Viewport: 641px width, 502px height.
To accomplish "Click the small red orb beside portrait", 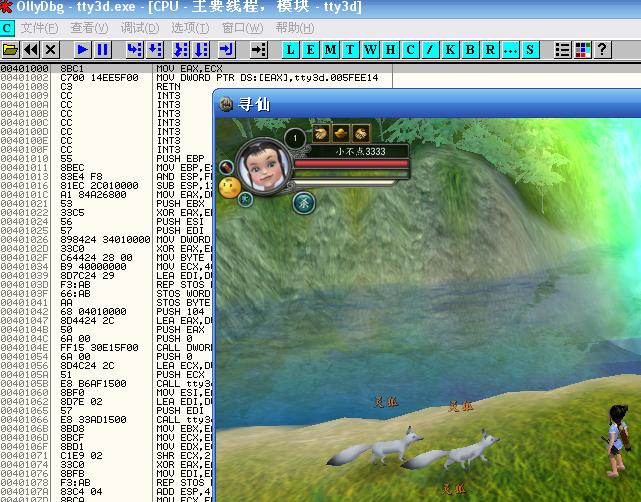I will (x=226, y=167).
